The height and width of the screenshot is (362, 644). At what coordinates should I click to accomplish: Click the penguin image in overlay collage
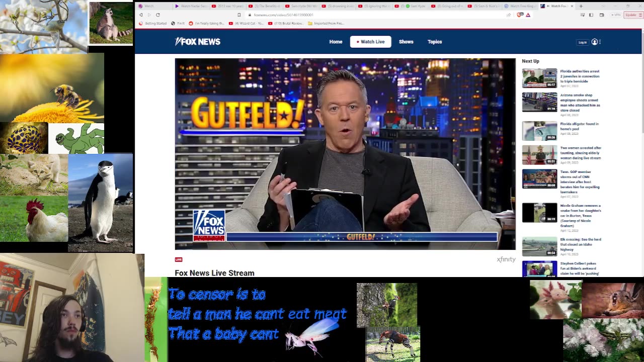click(101, 203)
